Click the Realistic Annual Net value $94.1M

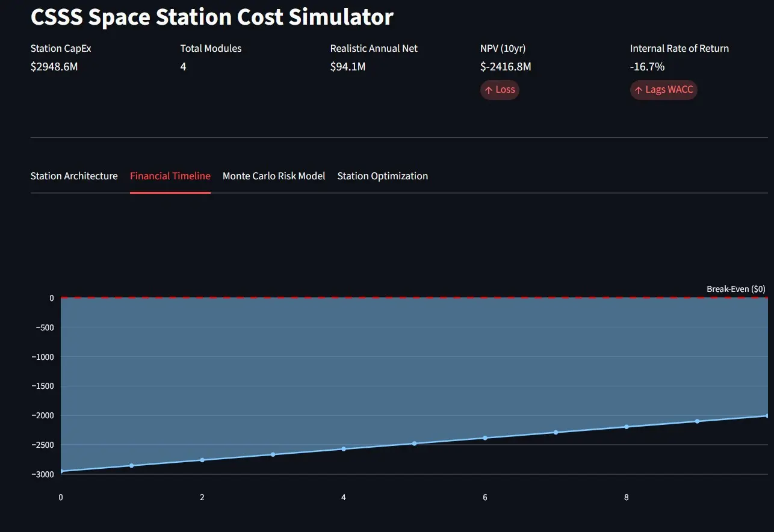pos(348,66)
